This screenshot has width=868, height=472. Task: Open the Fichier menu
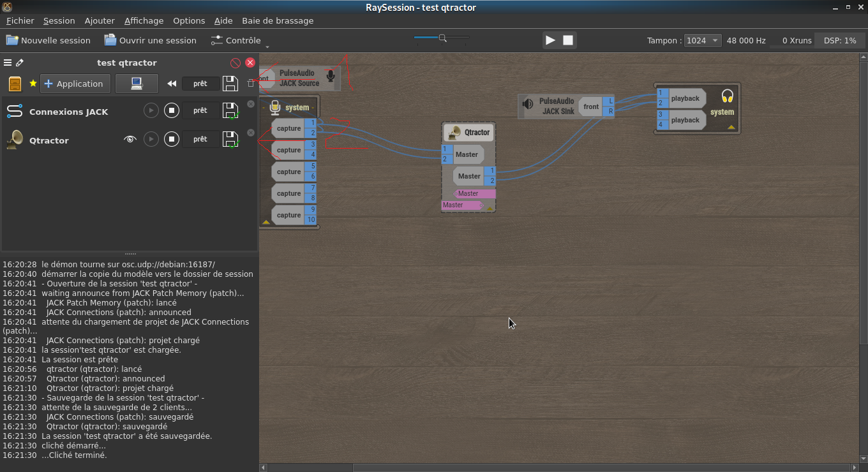pyautogui.click(x=20, y=20)
